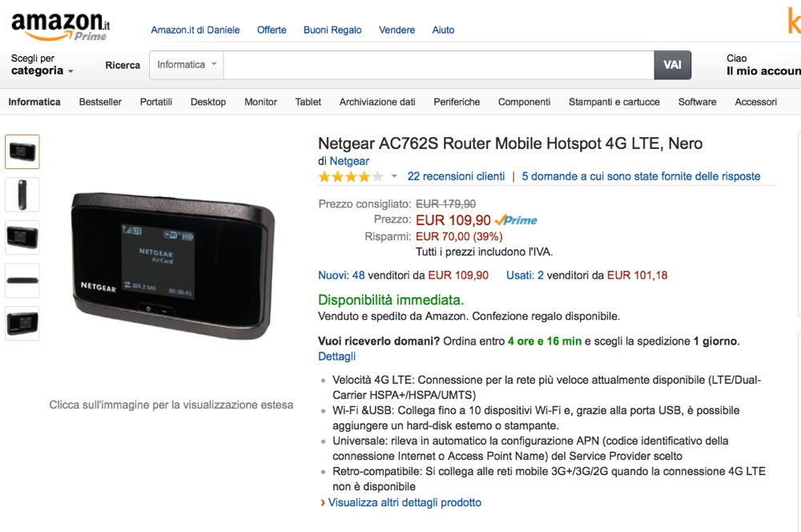Select the first product thumbnail
This screenshot has width=801, height=532.
point(22,151)
